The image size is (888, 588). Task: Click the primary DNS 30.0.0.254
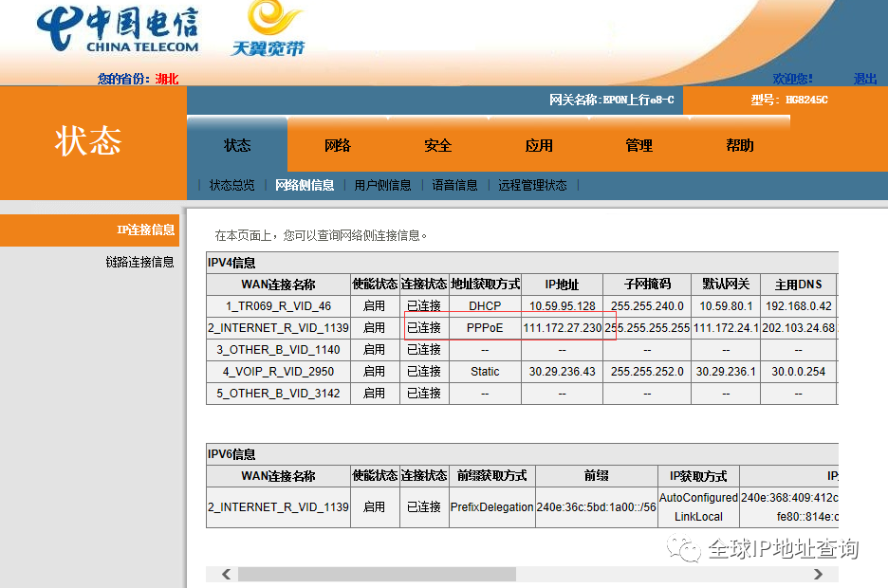[799, 371]
